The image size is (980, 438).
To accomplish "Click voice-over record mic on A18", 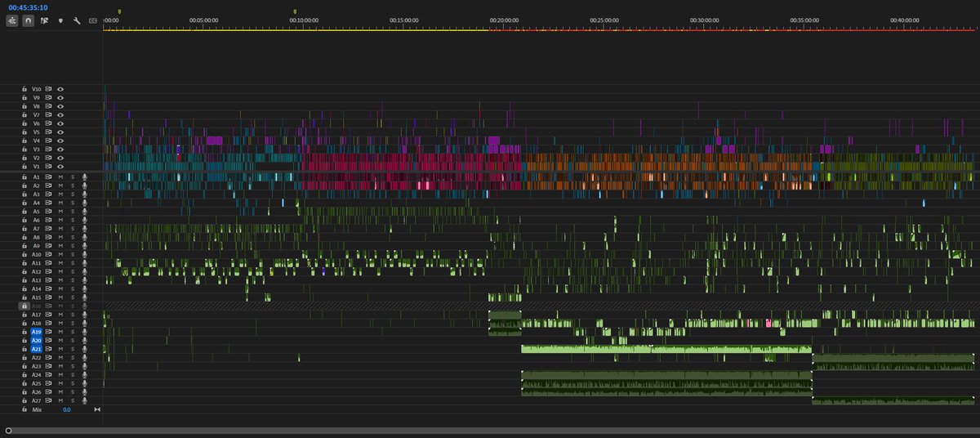I will point(84,324).
